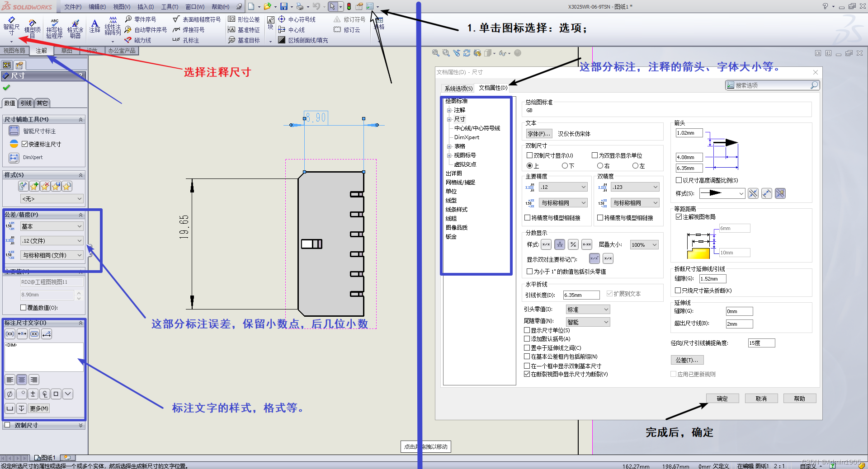Add a Center Mark (中心符号线)

(x=297, y=19)
